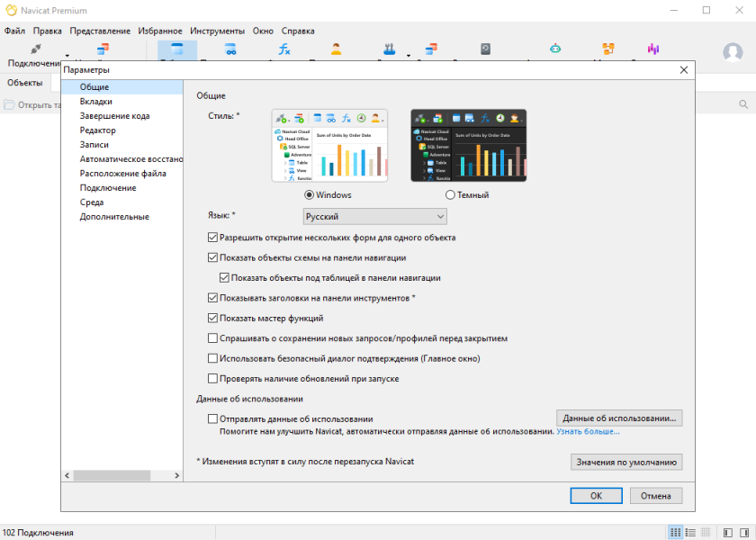Screen dimensions: 756x540
Task: Select Расположение файла settings category
Action: [x=122, y=174]
